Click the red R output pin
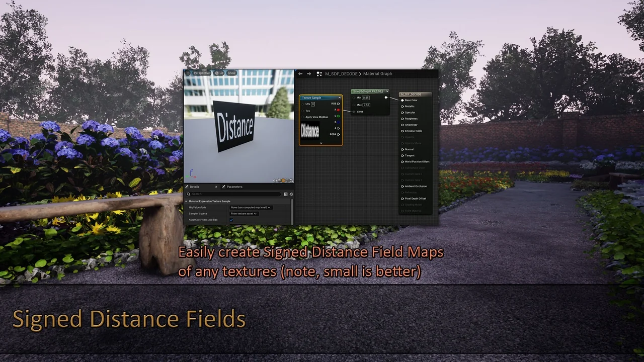Image resolution: width=644 pixels, height=362 pixels. (x=339, y=110)
